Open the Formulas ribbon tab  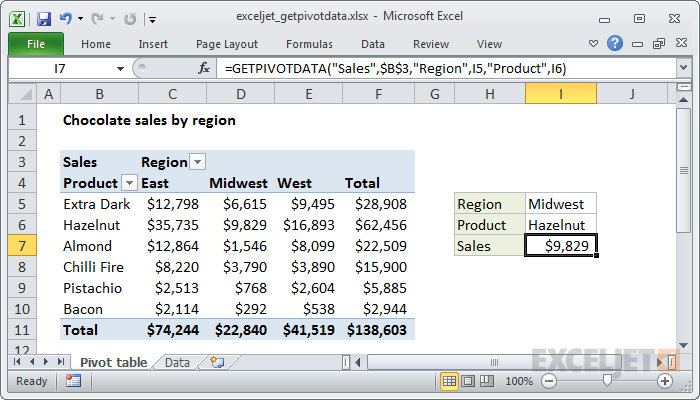click(309, 44)
